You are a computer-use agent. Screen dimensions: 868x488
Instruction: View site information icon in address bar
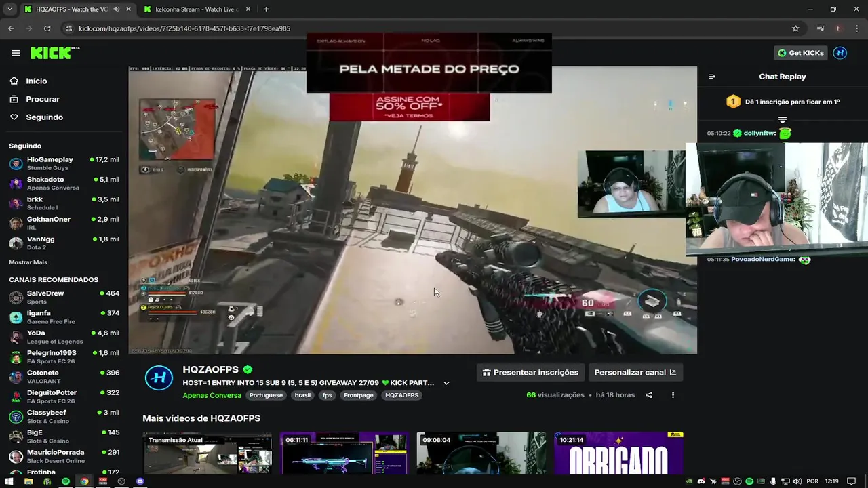pos(68,28)
